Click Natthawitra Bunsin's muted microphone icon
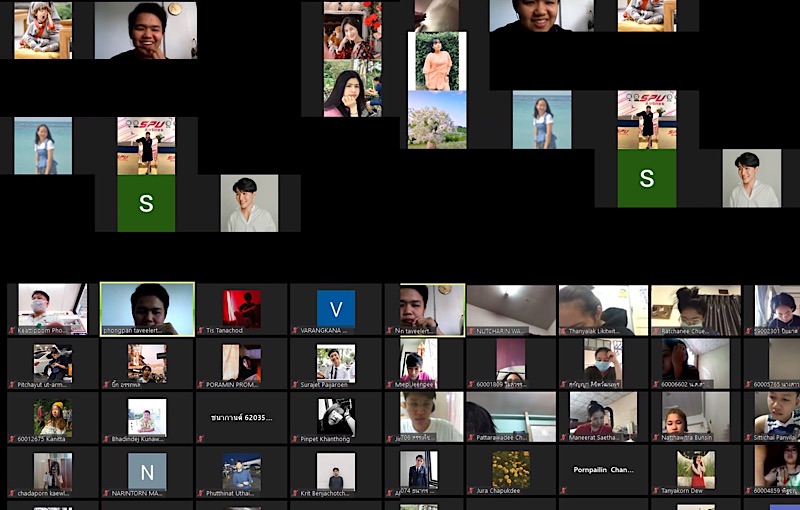Screen dimensions: 800x510 click(656, 438)
